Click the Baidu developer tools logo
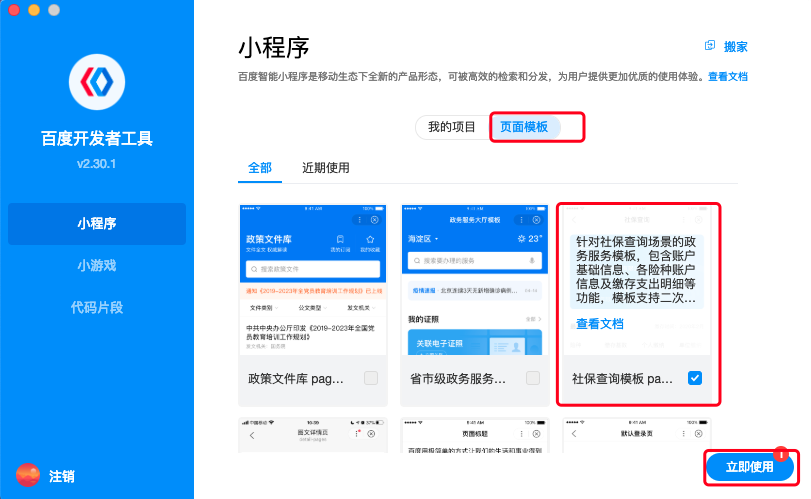The height and width of the screenshot is (499, 811). 97,82
